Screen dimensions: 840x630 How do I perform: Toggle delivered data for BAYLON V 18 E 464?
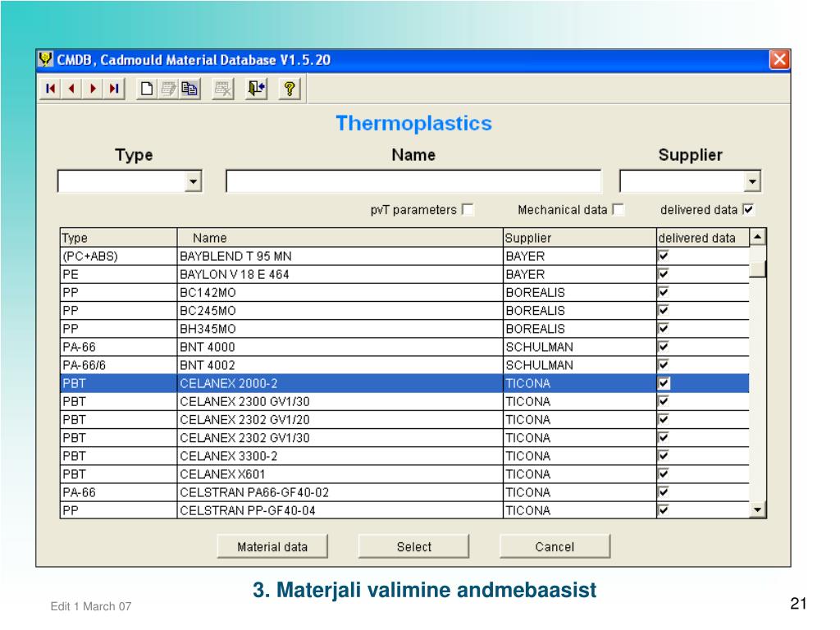[x=663, y=274]
